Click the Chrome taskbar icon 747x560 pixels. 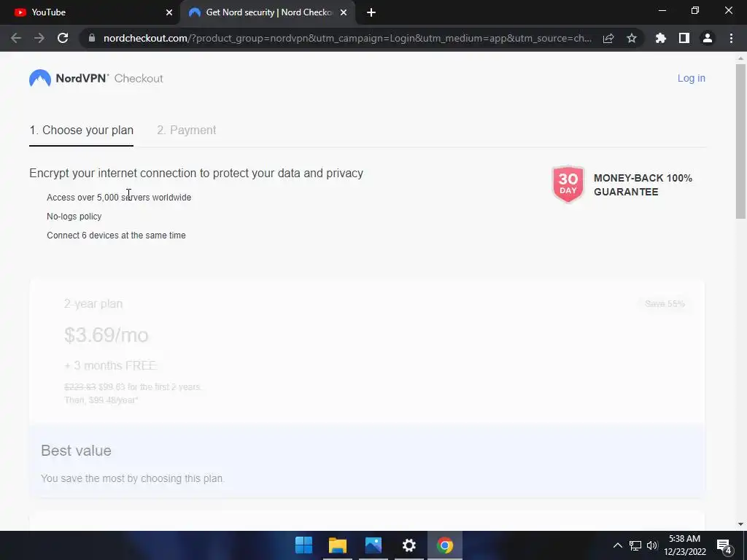[444, 545]
